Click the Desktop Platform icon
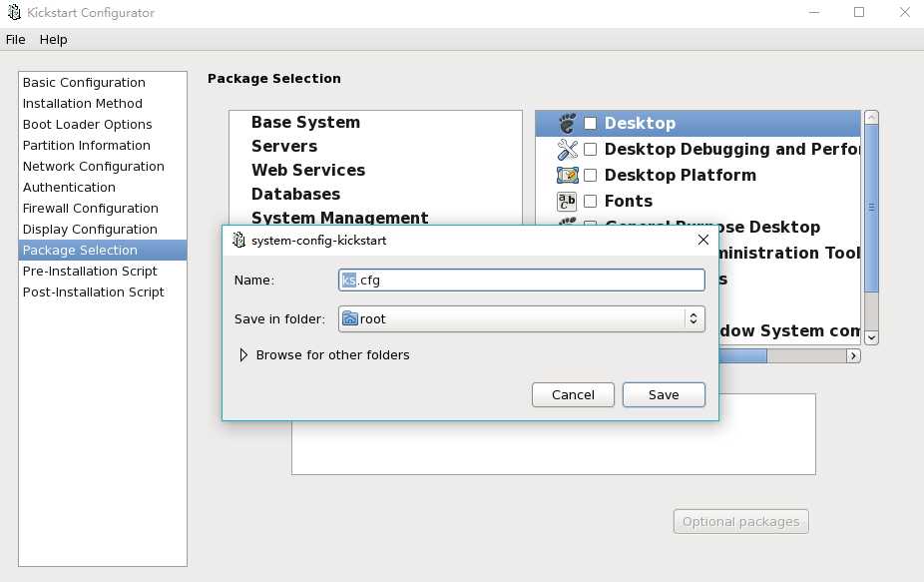 tap(567, 175)
